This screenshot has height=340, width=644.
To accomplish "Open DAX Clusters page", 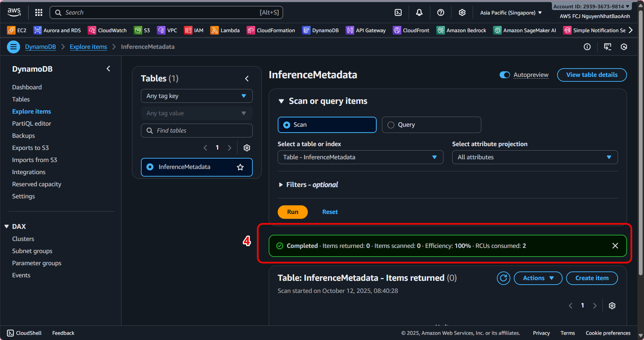I will point(23,239).
